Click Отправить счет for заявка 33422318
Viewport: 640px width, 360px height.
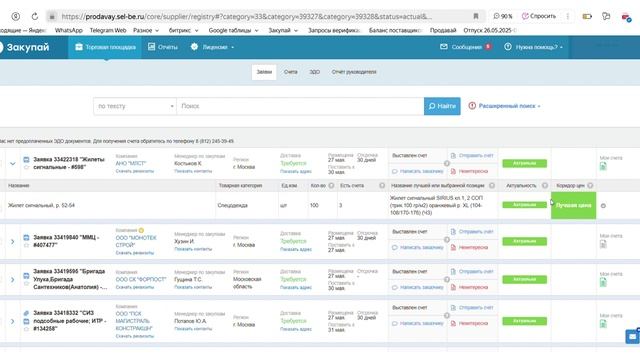pos(472,156)
